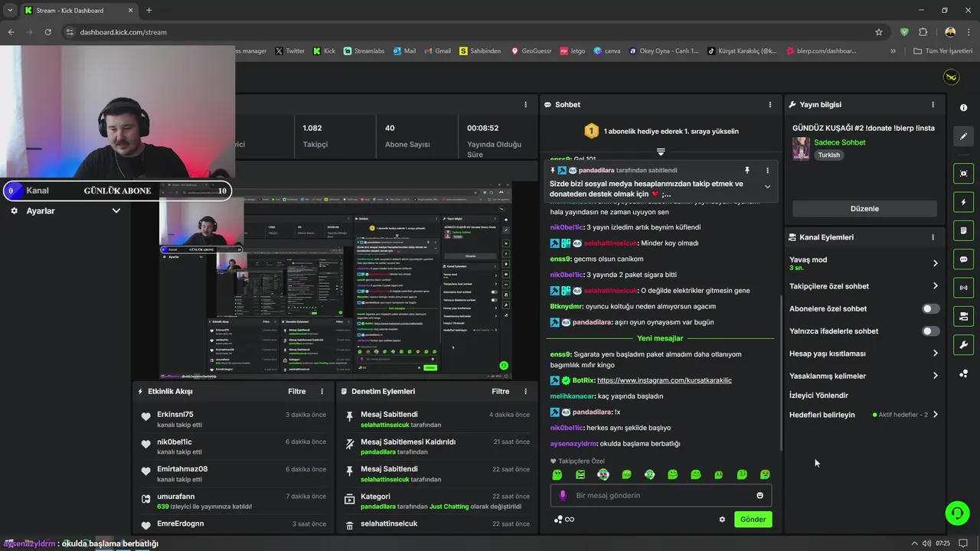The width and height of the screenshot is (980, 551).
Task: Open the green headset support button
Action: click(x=957, y=513)
